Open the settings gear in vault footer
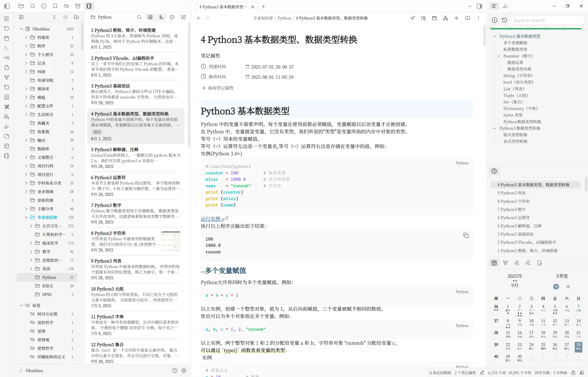 [184, 371]
